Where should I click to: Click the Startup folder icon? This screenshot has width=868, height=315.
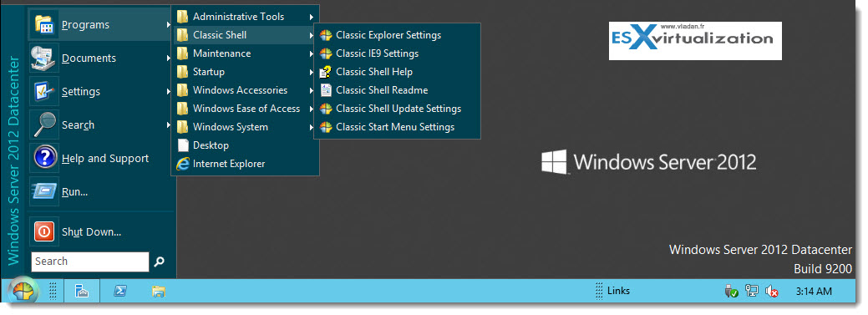click(x=183, y=71)
